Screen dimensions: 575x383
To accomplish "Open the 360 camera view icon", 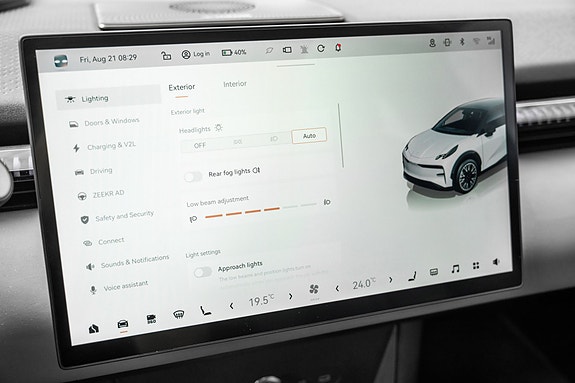I will point(151,319).
